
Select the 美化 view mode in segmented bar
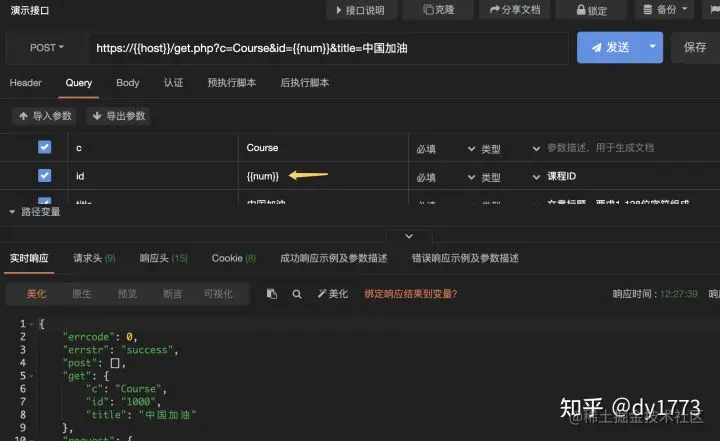[36, 294]
